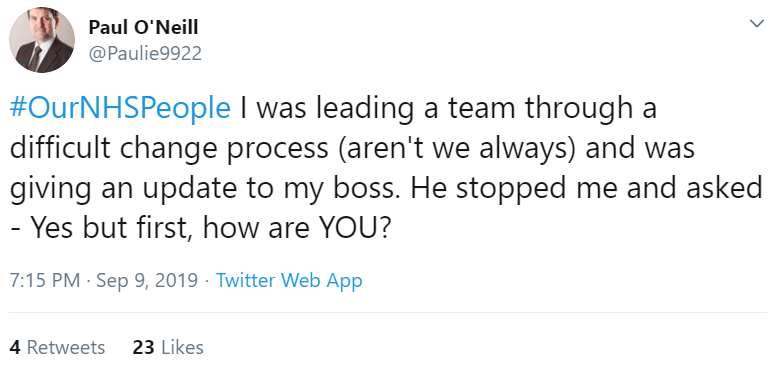
Task: Click the tweet line starting 'difficult change process'
Action: pos(352,149)
